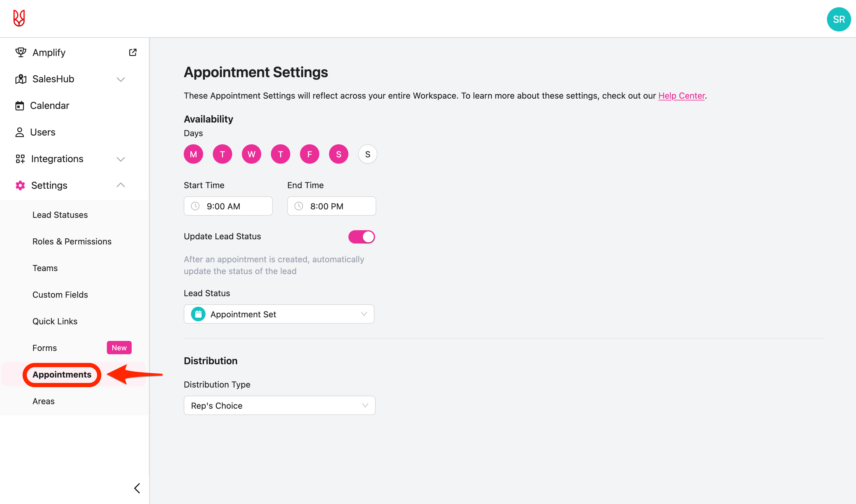856x504 pixels.
Task: Open Amplify external link icon
Action: [133, 52]
